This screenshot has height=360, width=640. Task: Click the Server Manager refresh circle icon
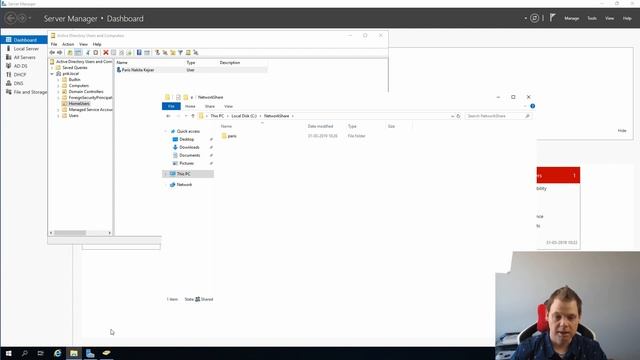tap(534, 18)
